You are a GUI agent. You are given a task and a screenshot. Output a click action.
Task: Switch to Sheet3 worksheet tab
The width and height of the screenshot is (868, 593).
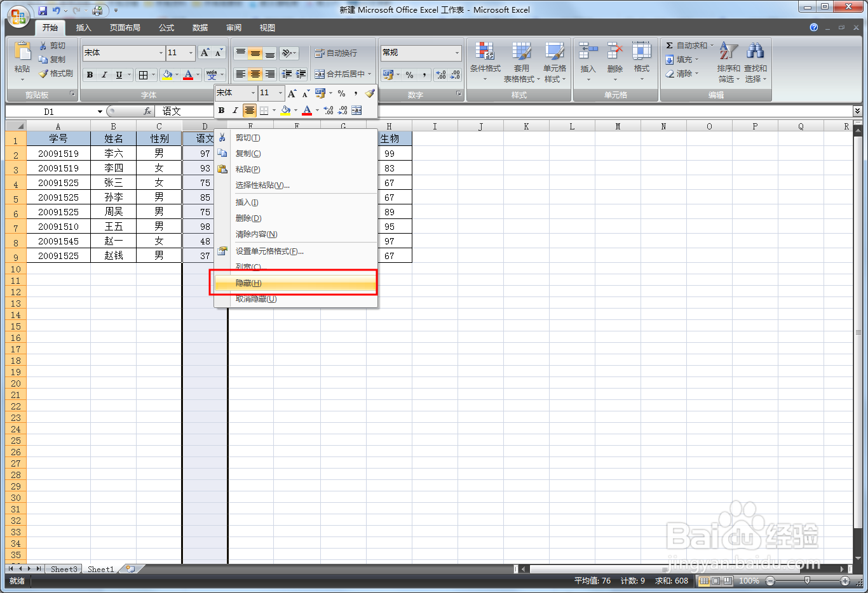(x=64, y=569)
